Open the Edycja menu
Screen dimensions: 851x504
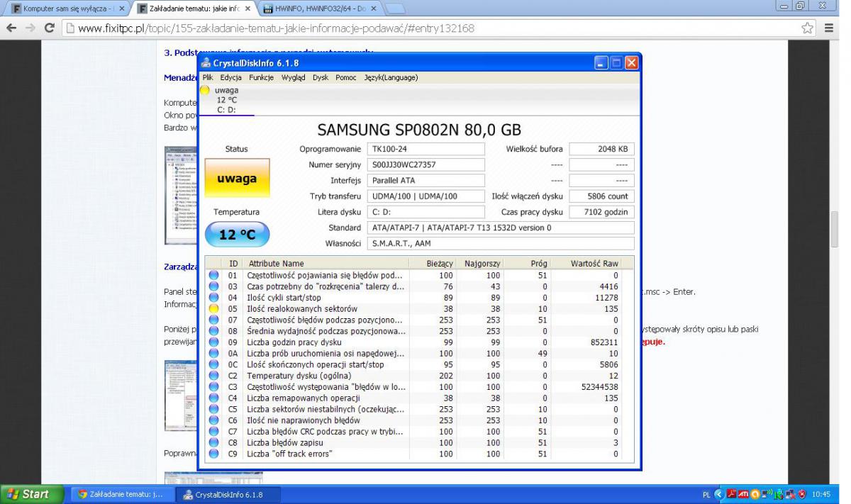pyautogui.click(x=231, y=77)
